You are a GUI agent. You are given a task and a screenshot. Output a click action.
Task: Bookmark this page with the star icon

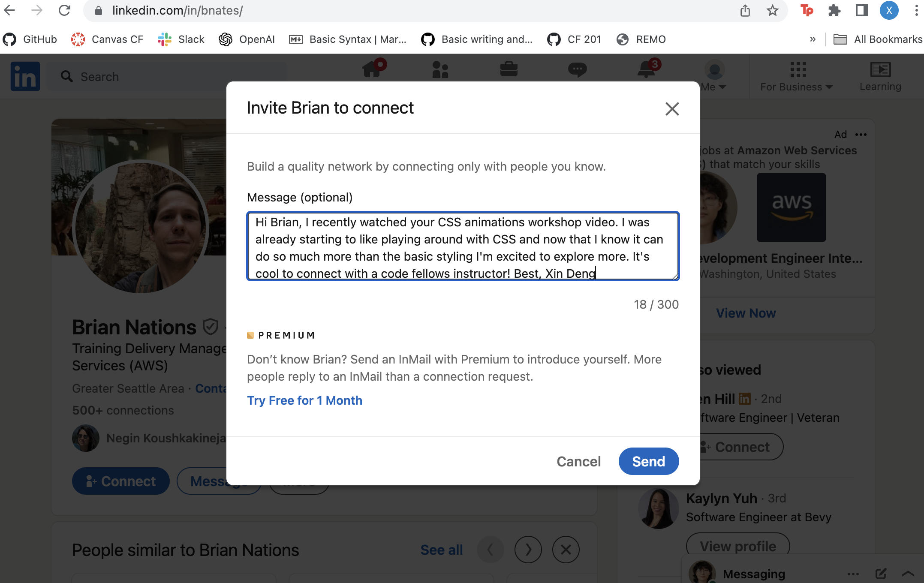point(772,10)
